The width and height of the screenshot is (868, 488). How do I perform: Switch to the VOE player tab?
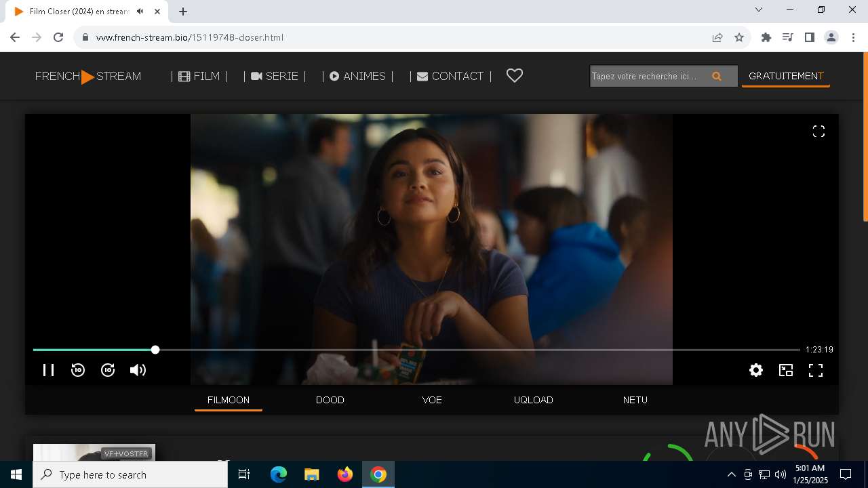[432, 400]
